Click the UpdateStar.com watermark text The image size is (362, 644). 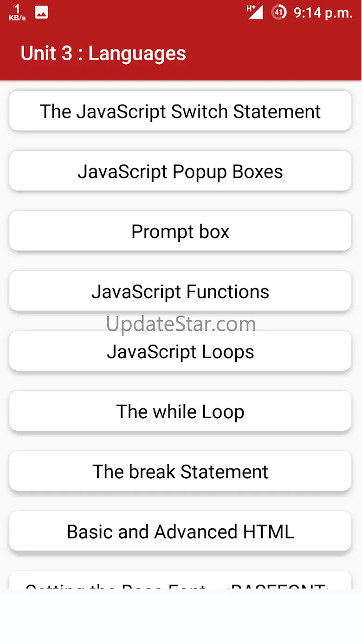[181, 324]
